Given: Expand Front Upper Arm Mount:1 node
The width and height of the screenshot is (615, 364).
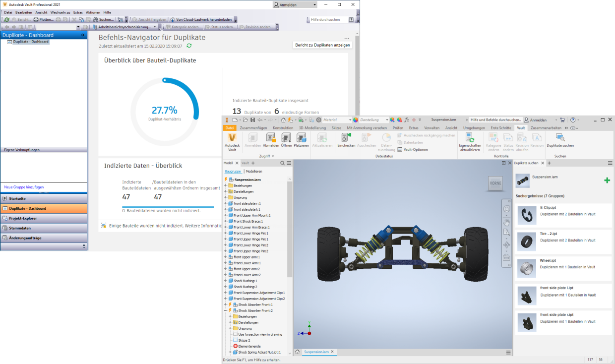Looking at the screenshot, I should 225,215.
